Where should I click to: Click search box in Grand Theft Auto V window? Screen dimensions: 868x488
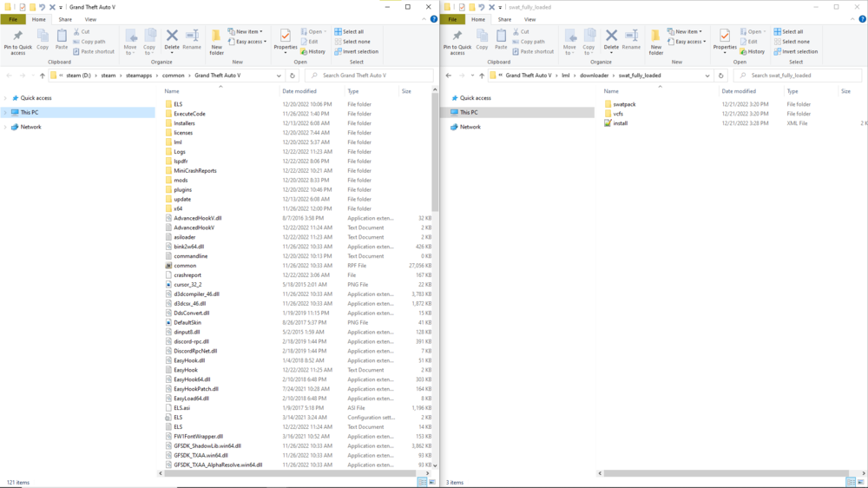(369, 76)
